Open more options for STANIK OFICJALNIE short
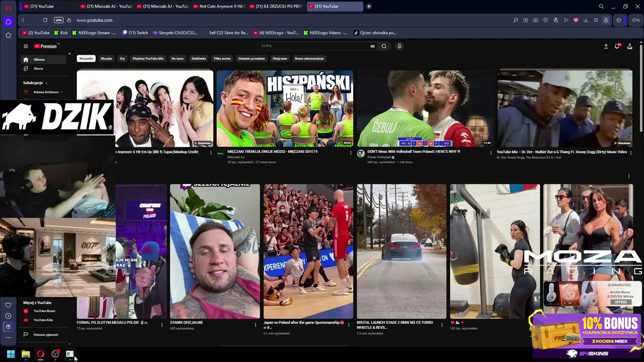Viewport: 644px width, 362px height. click(256, 325)
